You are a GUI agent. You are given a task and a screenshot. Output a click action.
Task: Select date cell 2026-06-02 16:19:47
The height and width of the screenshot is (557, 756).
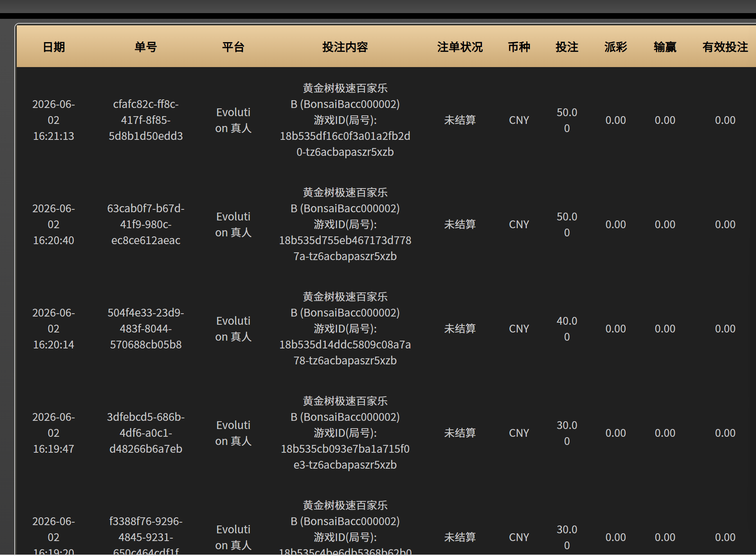point(54,433)
